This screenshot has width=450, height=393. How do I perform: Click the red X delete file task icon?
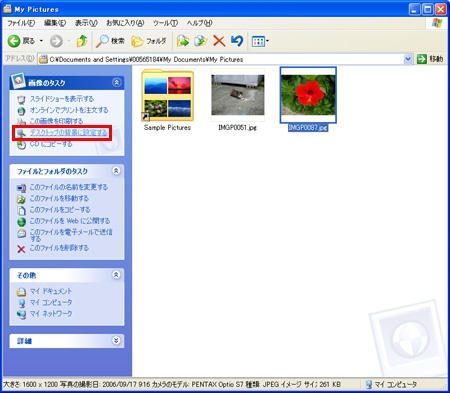tap(21, 249)
